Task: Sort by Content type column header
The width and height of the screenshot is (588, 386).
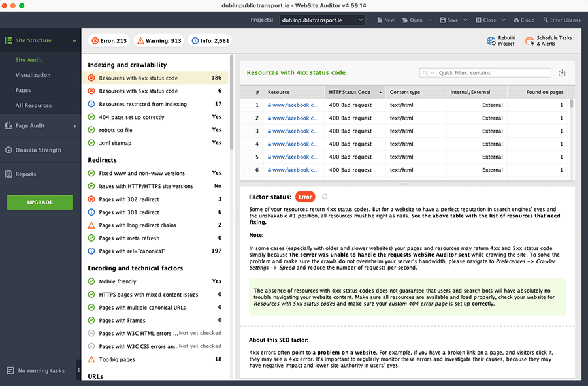Action: click(x=416, y=92)
